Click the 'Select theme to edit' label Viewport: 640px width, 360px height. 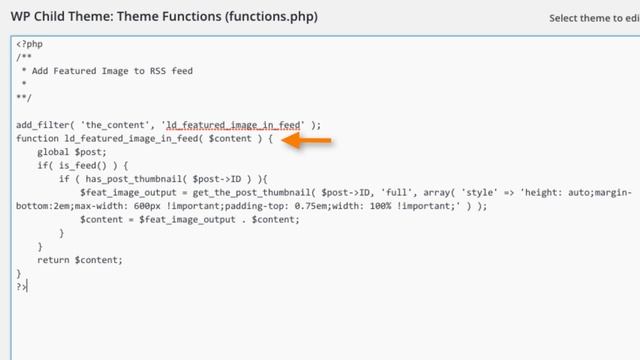tap(594, 18)
